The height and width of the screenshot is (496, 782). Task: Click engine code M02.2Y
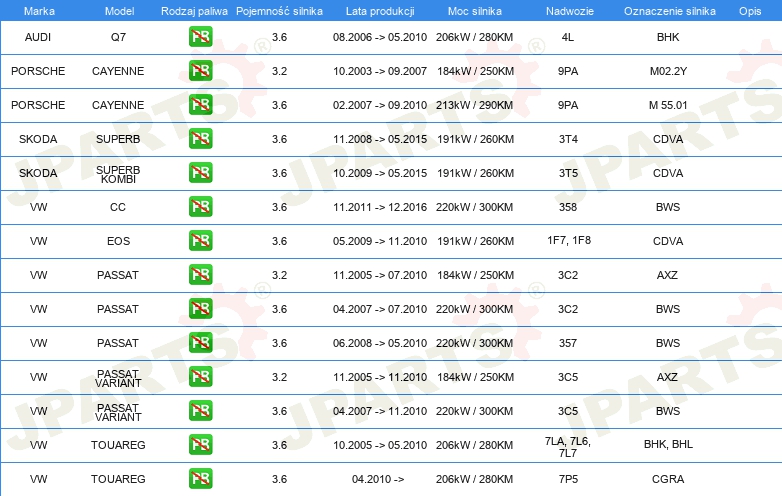point(668,71)
